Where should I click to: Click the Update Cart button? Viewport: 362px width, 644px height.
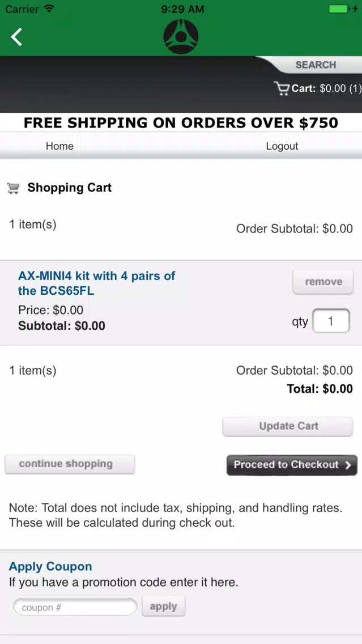coord(288,426)
